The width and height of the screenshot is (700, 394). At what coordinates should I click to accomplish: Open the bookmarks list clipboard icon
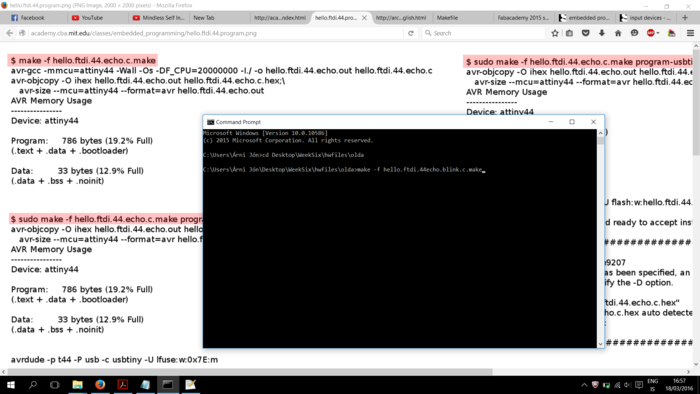point(570,33)
